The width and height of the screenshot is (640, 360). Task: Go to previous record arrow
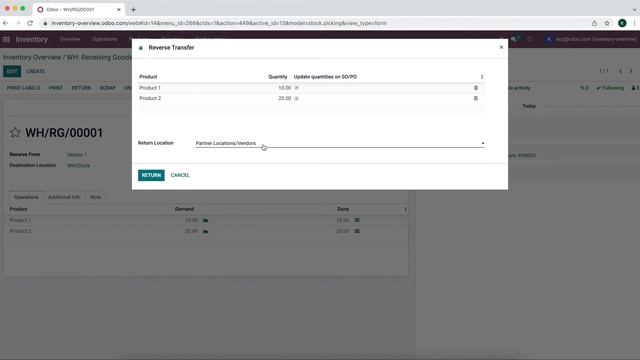(x=620, y=71)
